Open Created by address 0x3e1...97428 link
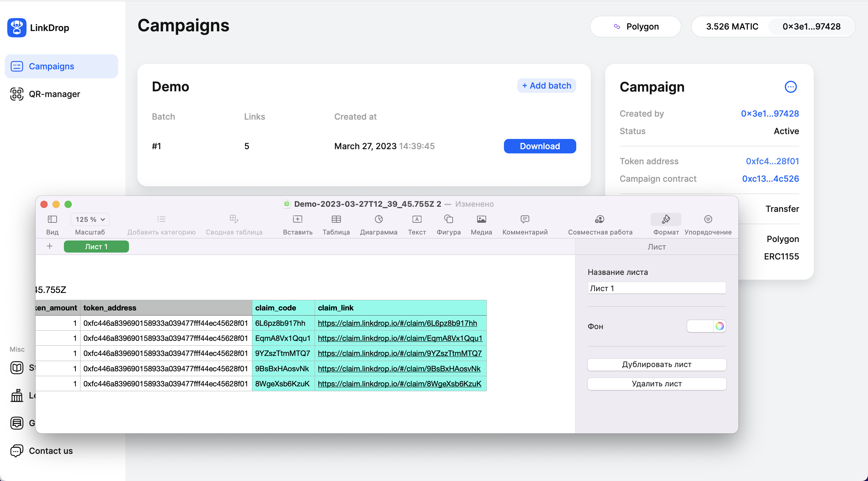This screenshot has height=481, width=868. [770, 114]
